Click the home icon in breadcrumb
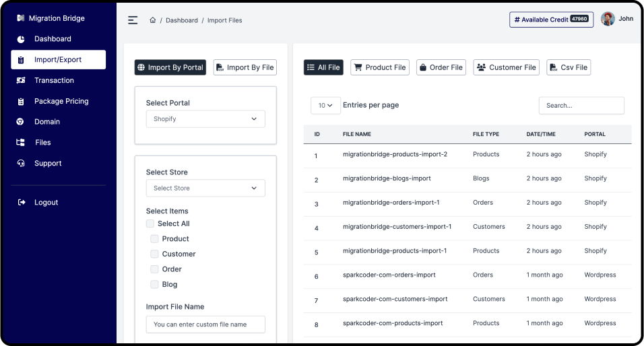 153,20
